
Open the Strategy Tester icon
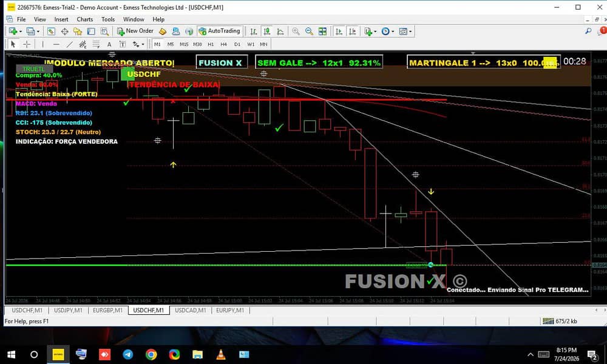(104, 32)
